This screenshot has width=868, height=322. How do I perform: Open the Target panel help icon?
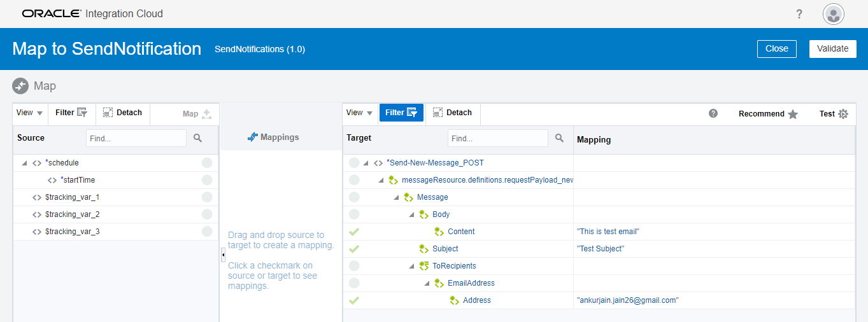(x=713, y=113)
